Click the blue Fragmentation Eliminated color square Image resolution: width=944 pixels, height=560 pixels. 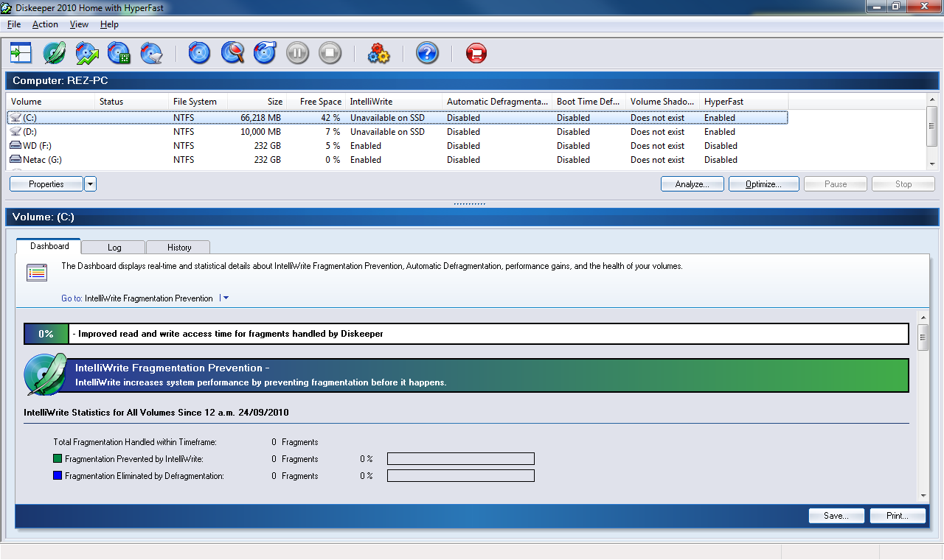point(58,476)
